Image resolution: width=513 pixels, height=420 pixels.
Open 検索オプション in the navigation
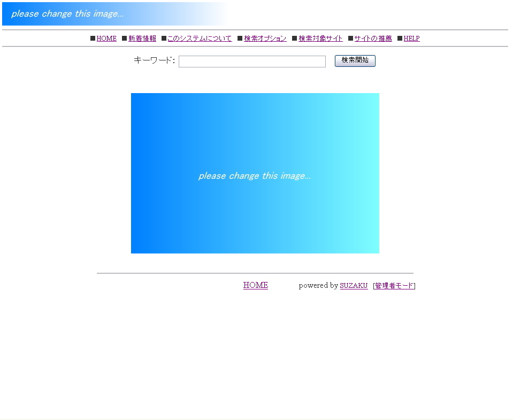click(x=265, y=39)
